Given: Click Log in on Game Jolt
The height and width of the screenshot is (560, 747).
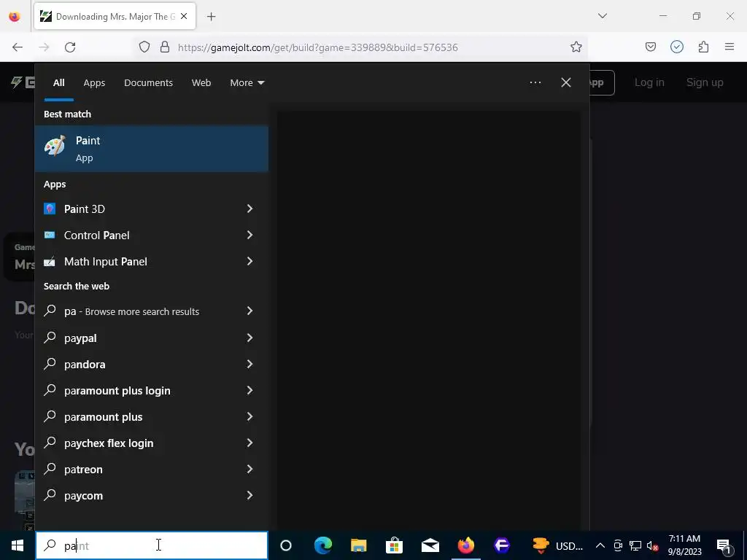Looking at the screenshot, I should [649, 82].
